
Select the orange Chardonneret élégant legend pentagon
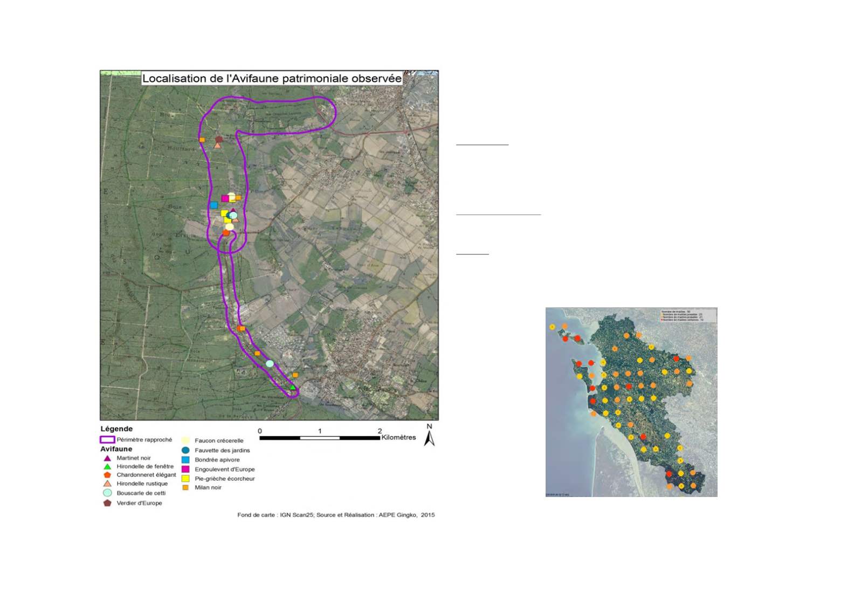(x=107, y=475)
